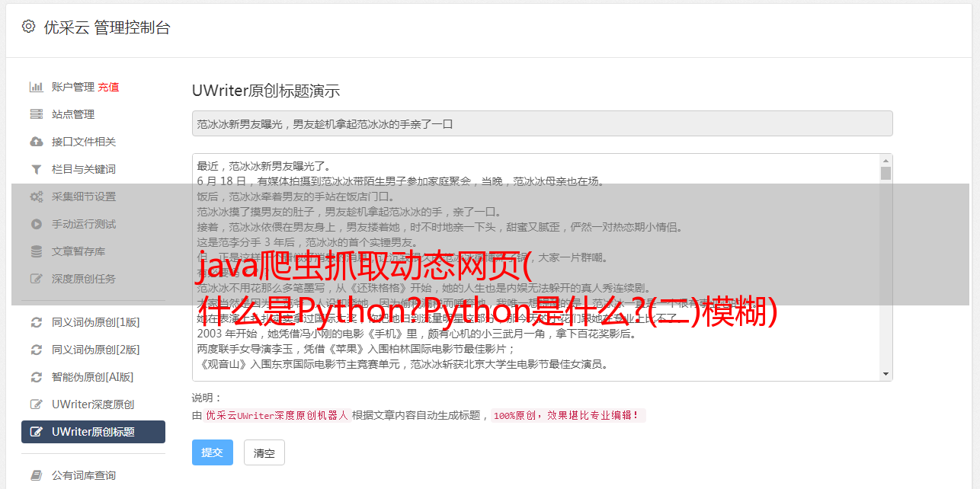Click the refresh icon for 同义词伪原创[2版]
980x489 pixels.
click(36, 350)
